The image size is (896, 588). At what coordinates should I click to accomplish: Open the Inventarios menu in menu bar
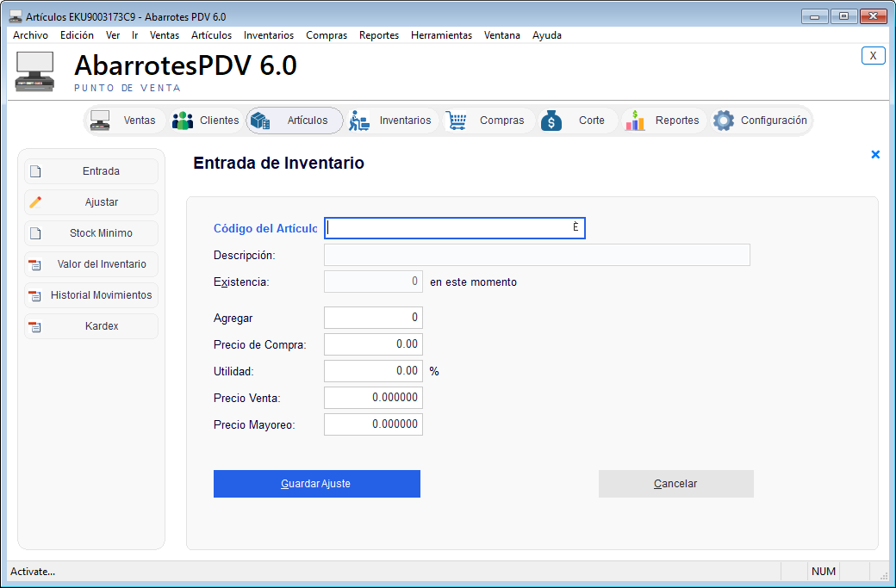[269, 35]
